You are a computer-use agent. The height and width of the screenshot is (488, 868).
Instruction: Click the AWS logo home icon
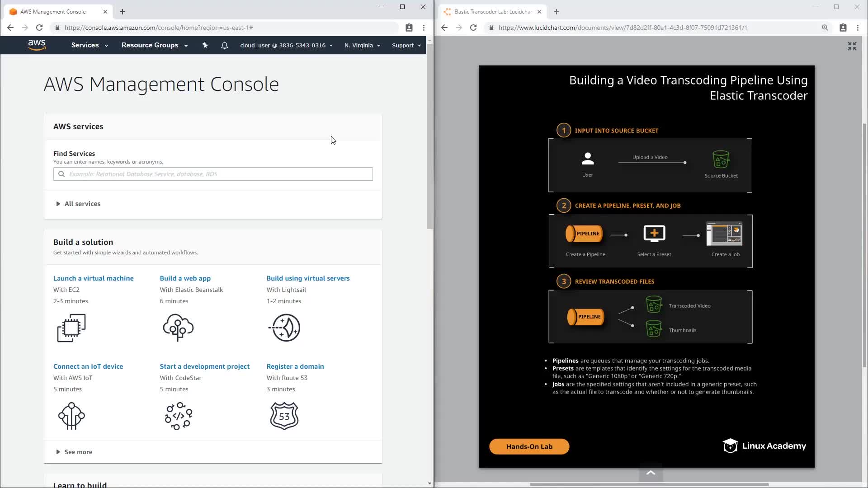tap(37, 45)
